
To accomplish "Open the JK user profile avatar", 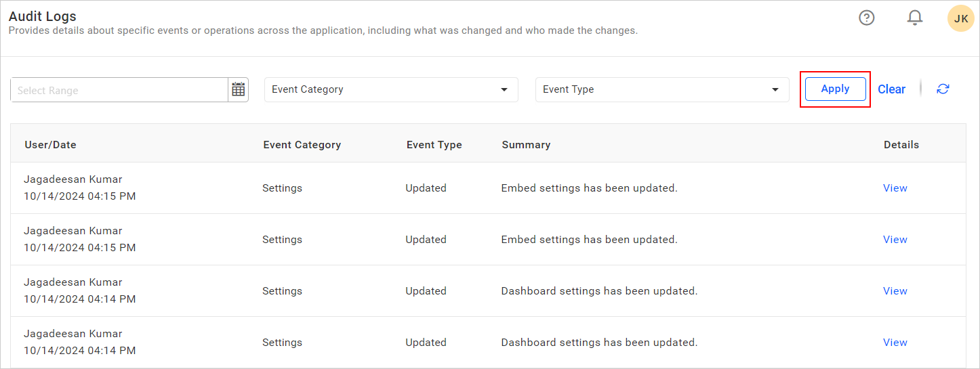I will 961,18.
